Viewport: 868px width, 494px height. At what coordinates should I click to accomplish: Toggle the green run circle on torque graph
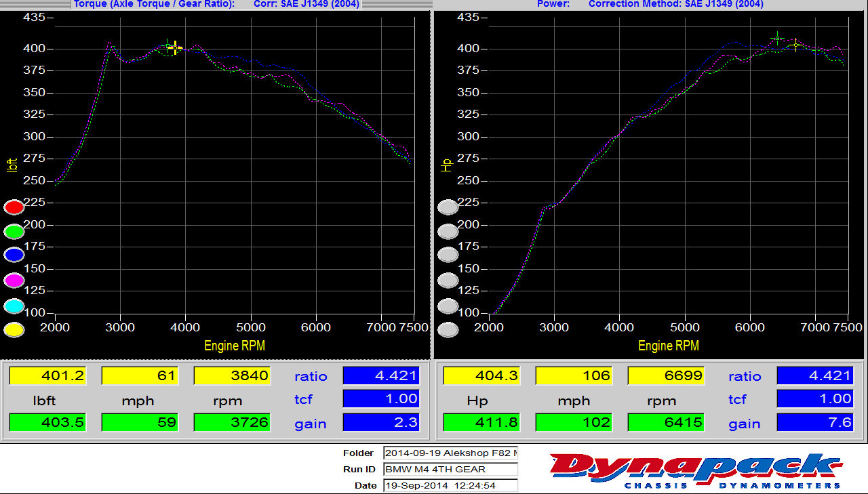pos(14,232)
